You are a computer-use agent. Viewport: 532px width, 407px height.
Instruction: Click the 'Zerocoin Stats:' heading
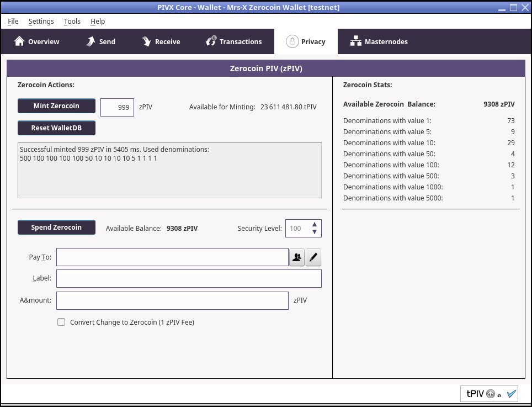368,85
